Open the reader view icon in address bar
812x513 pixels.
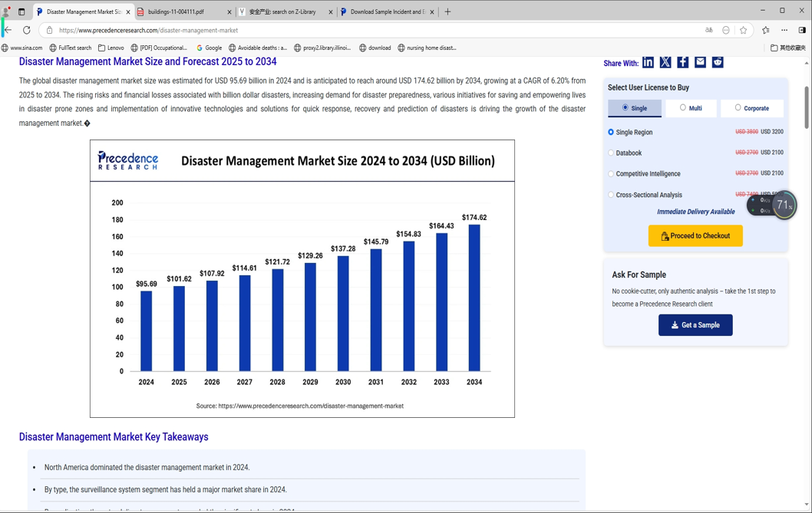726,30
